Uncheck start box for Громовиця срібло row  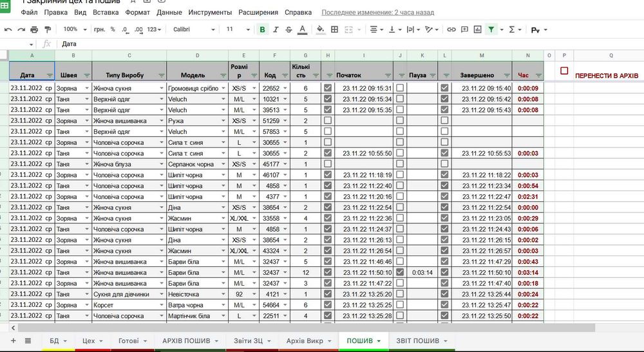327,88
